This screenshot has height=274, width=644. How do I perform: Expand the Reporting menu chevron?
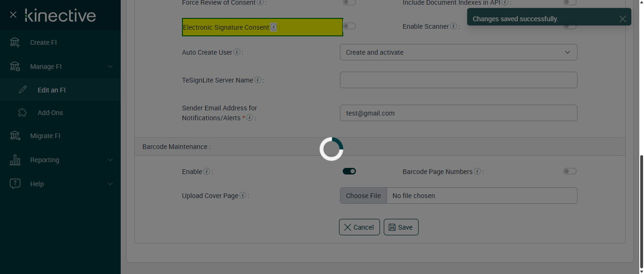coord(110,160)
